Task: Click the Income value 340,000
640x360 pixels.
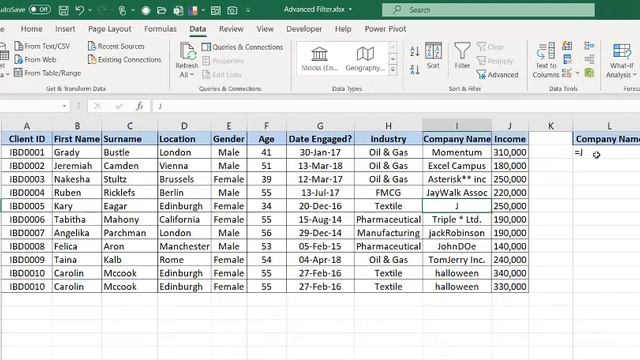Action: (510, 273)
